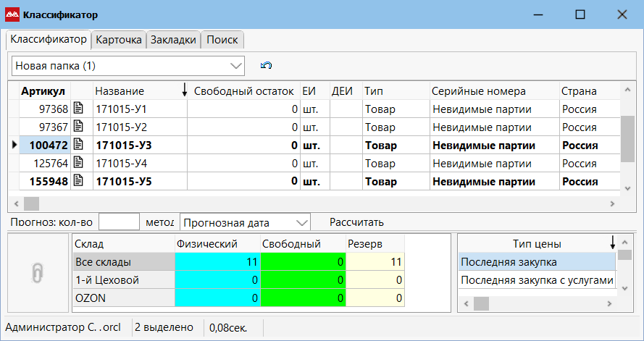Select the cyan Физический cell for Все склады
Screen dimensions: 644x341
[217, 262]
